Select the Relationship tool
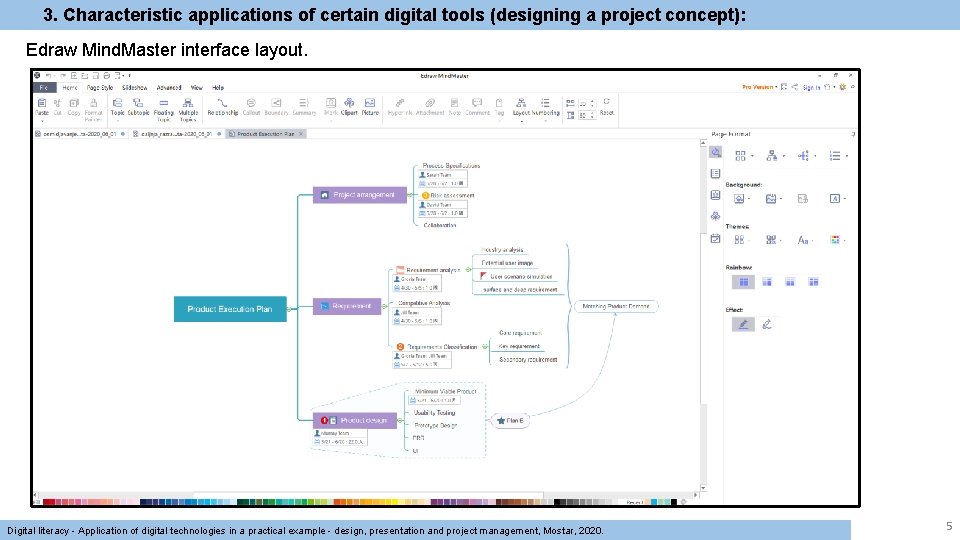 click(222, 107)
